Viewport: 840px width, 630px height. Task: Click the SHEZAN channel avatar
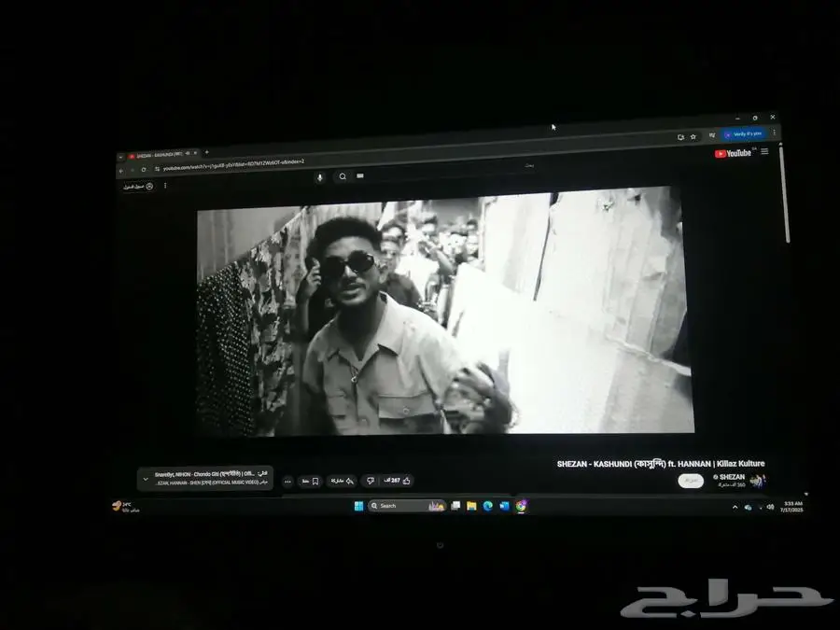(757, 481)
